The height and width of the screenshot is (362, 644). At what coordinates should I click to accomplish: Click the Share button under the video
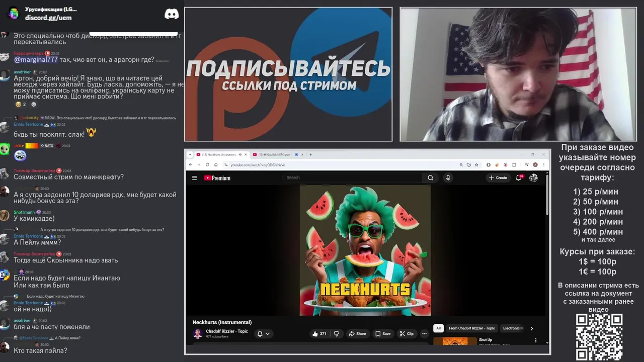(x=357, y=334)
